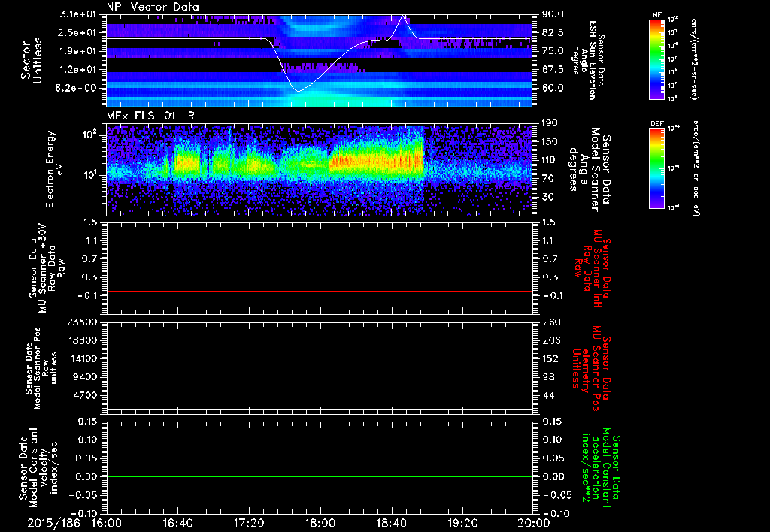Select the 'MEx ELS-01 LR' panel title
The height and width of the screenshot is (532, 770).
click(x=150, y=116)
